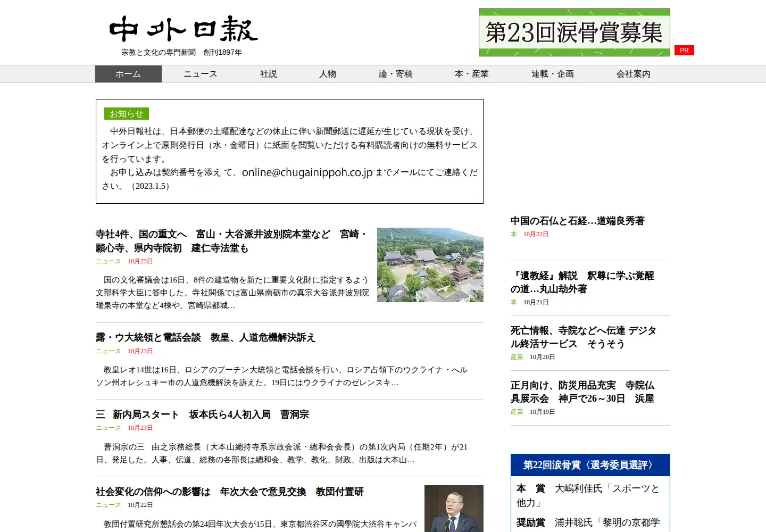Open the temple aerial photo thumbnail
Image resolution: width=766 pixels, height=532 pixels.
[430, 265]
